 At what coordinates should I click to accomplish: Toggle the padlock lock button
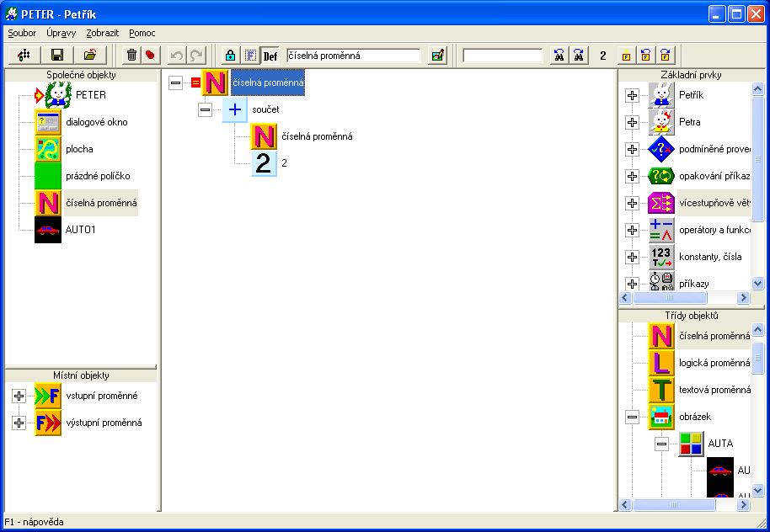tap(230, 56)
